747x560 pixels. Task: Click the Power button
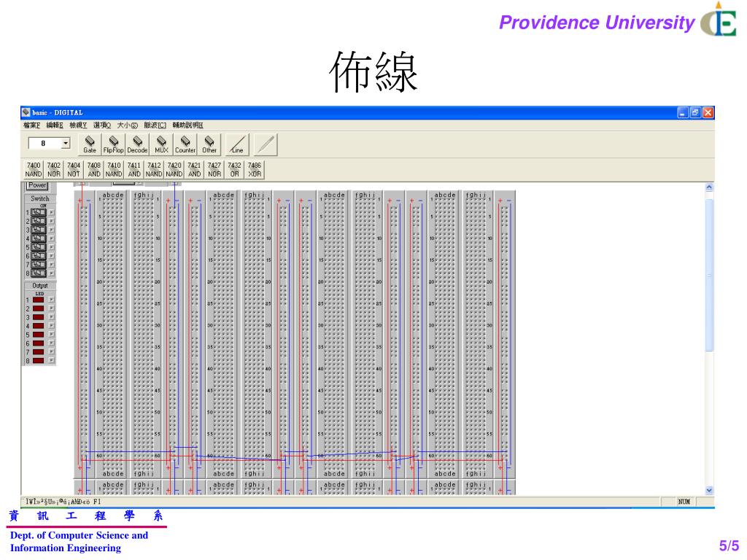point(37,185)
